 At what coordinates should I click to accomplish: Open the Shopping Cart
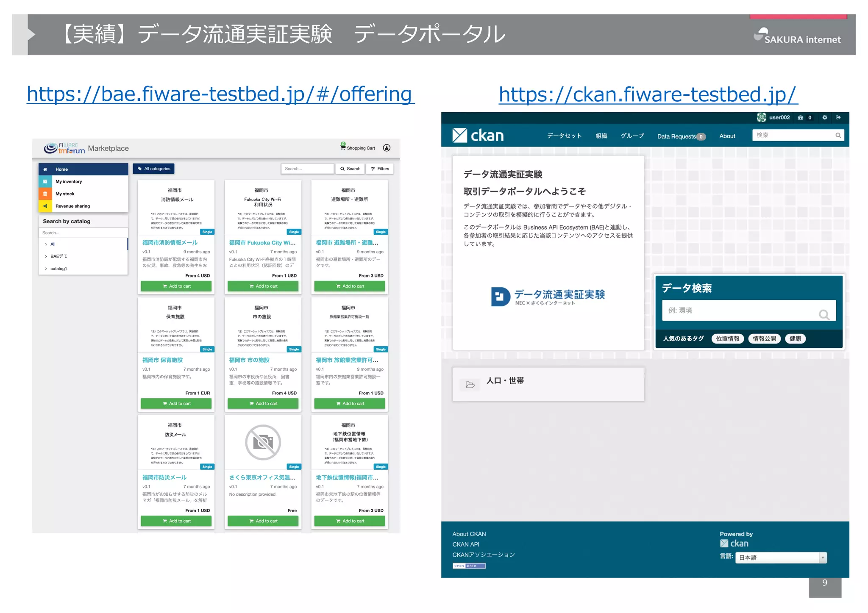358,148
